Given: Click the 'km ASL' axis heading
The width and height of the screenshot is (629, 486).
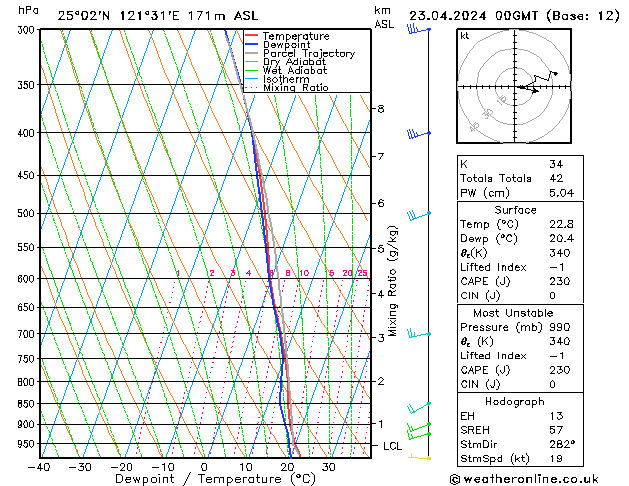Looking at the screenshot, I should [384, 17].
